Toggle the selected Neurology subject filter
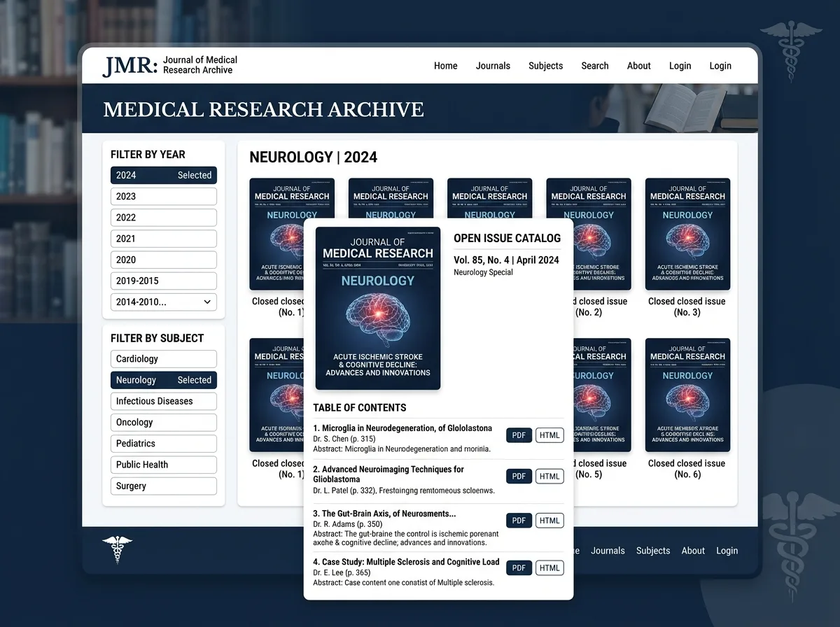Image resolution: width=840 pixels, height=627 pixels. click(x=164, y=380)
